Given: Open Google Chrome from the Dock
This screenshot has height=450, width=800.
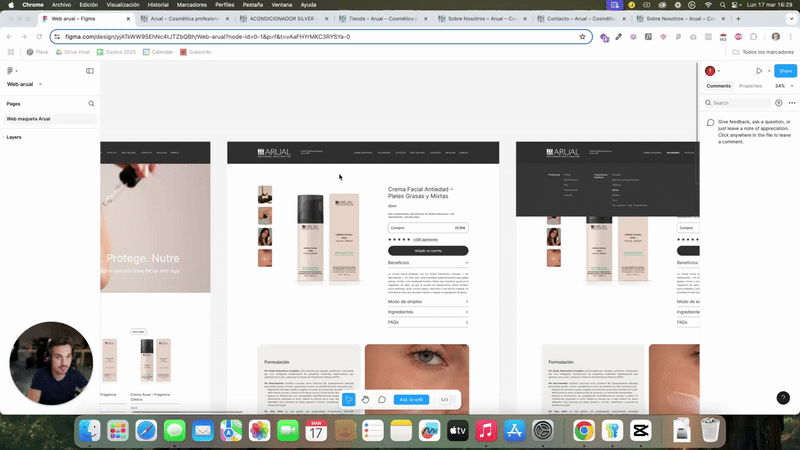Looking at the screenshot, I should tap(584, 431).
